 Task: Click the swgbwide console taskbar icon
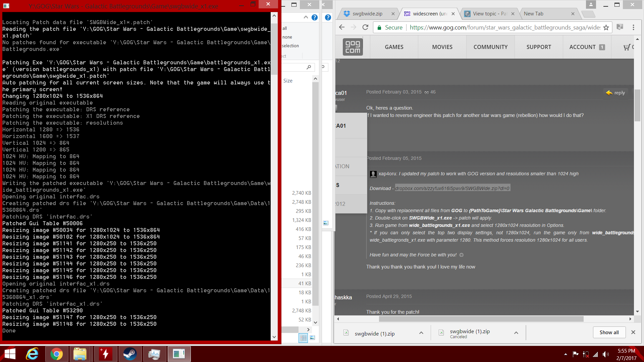click(179, 354)
